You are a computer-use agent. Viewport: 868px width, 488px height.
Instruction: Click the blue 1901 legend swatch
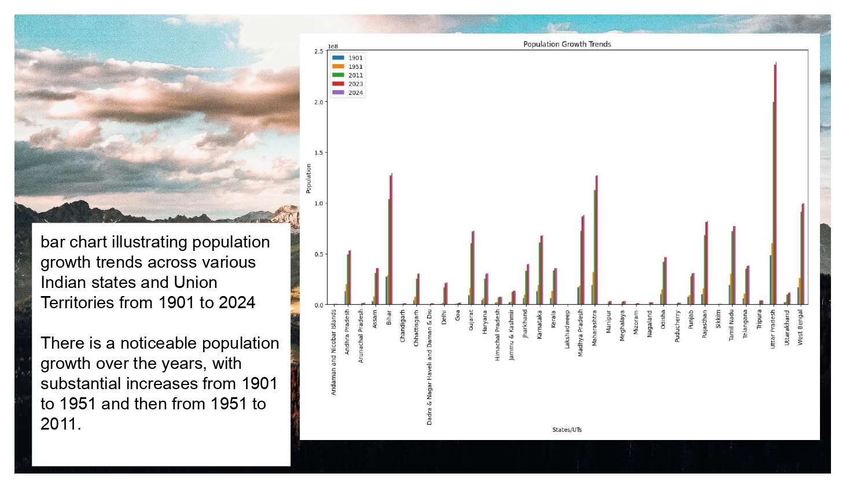tap(338, 58)
